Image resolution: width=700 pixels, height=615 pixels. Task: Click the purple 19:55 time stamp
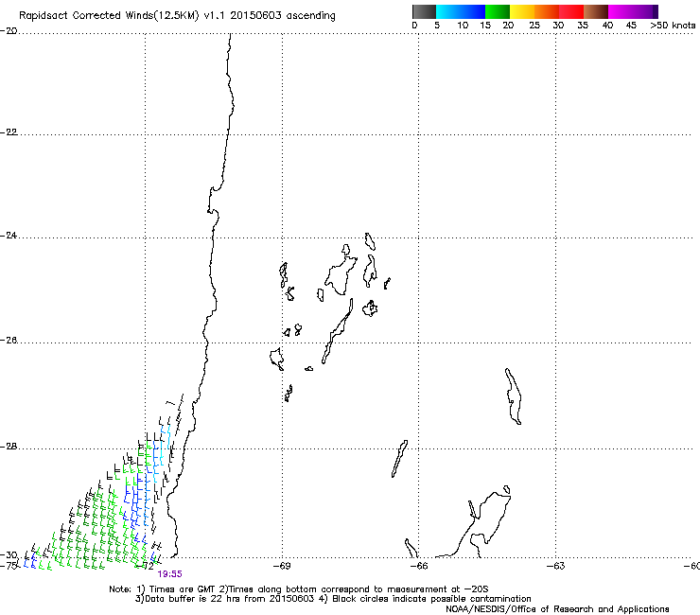pos(169,574)
